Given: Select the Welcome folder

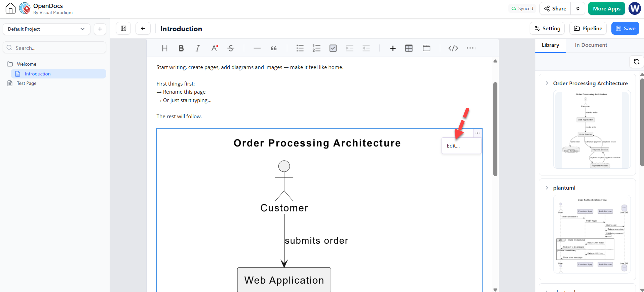Looking at the screenshot, I should 27,64.
